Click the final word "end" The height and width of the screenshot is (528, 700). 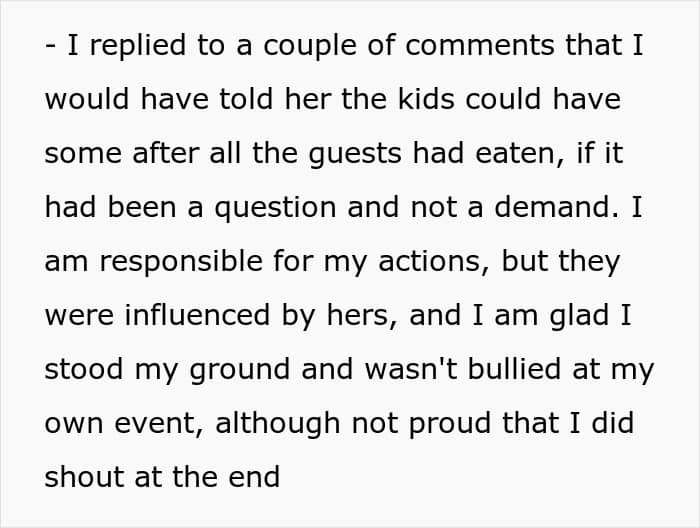point(255,478)
